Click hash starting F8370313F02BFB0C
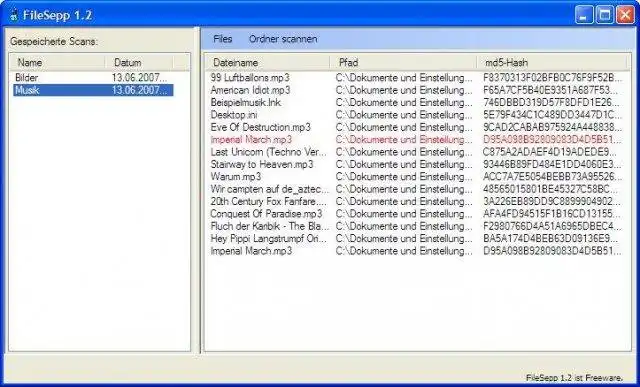640x387 pixels. pyautogui.click(x=552, y=78)
